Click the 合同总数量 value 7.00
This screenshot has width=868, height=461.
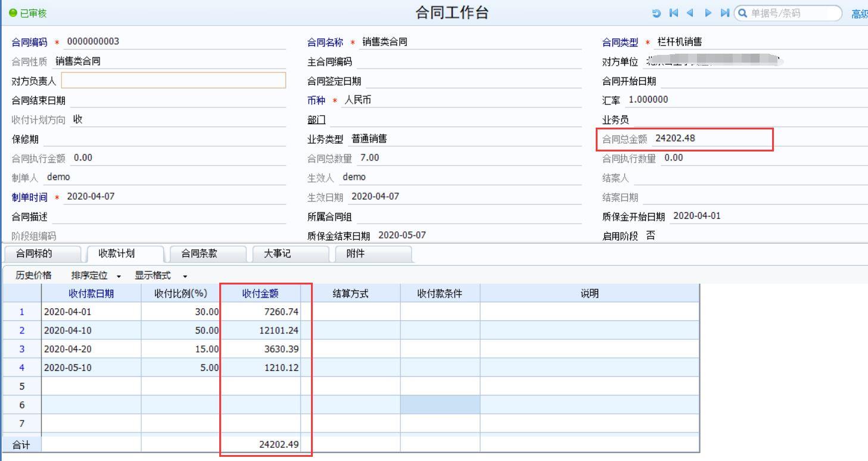click(x=369, y=157)
